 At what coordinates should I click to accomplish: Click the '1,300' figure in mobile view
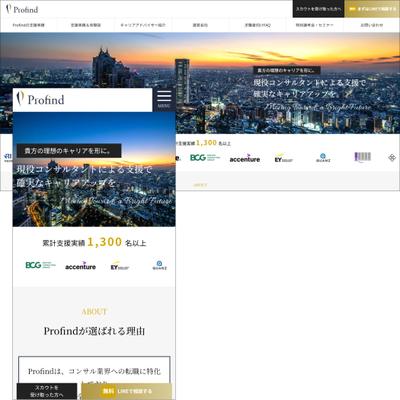[x=105, y=242]
